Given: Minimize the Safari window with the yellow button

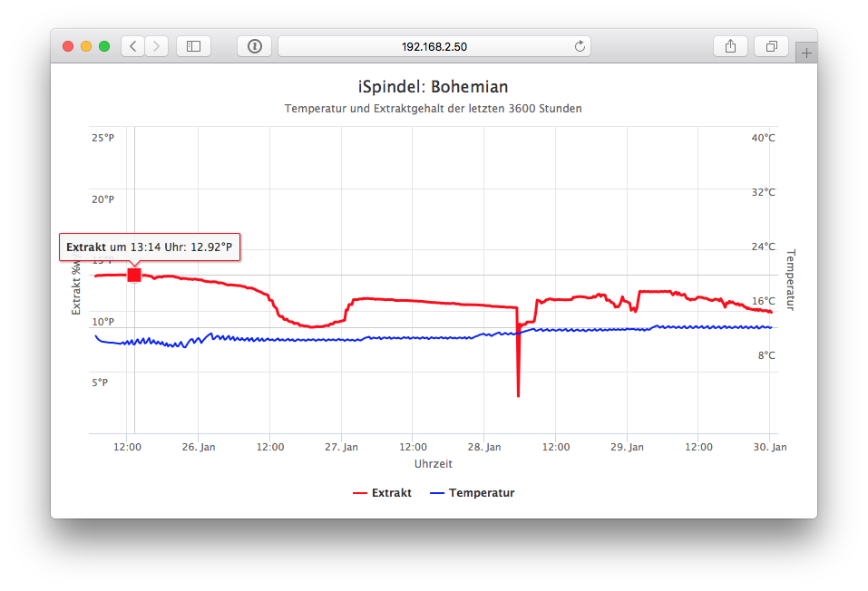Looking at the screenshot, I should point(86,46).
